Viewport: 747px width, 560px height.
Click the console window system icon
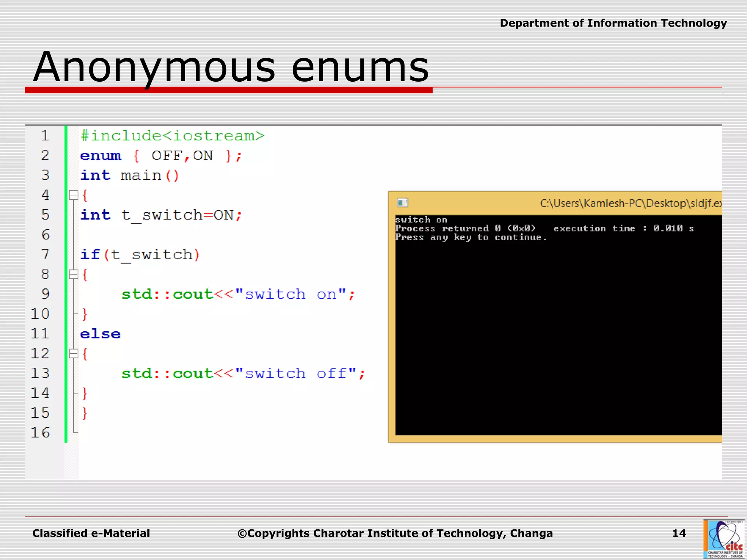pyautogui.click(x=402, y=203)
